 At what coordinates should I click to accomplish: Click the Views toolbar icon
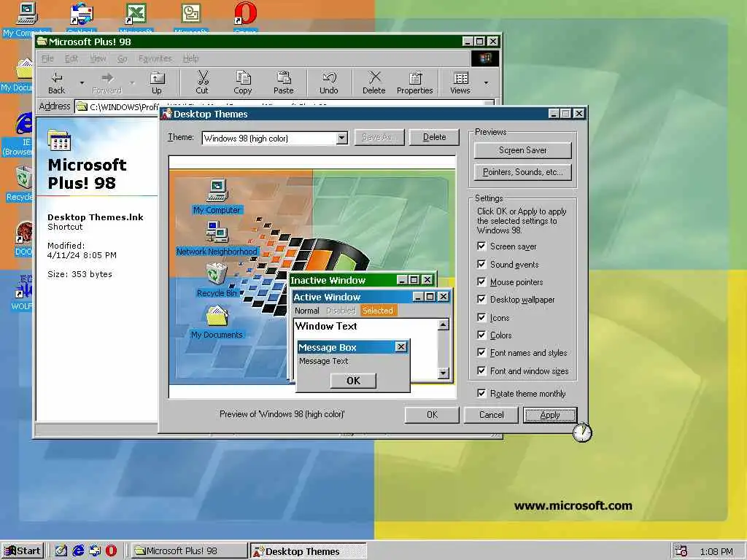(460, 83)
